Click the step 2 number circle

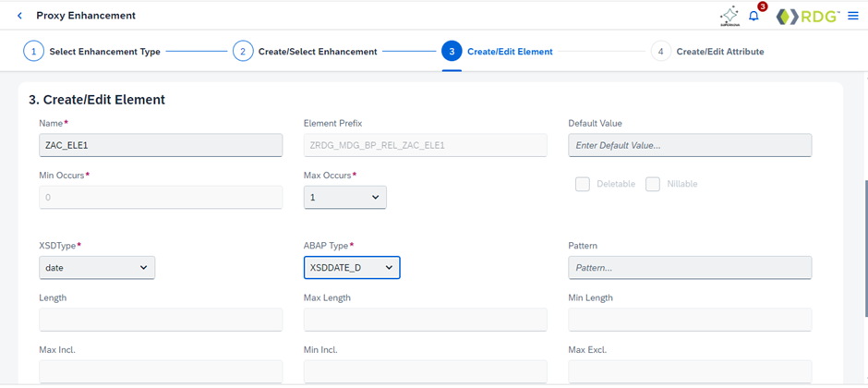[x=243, y=52]
